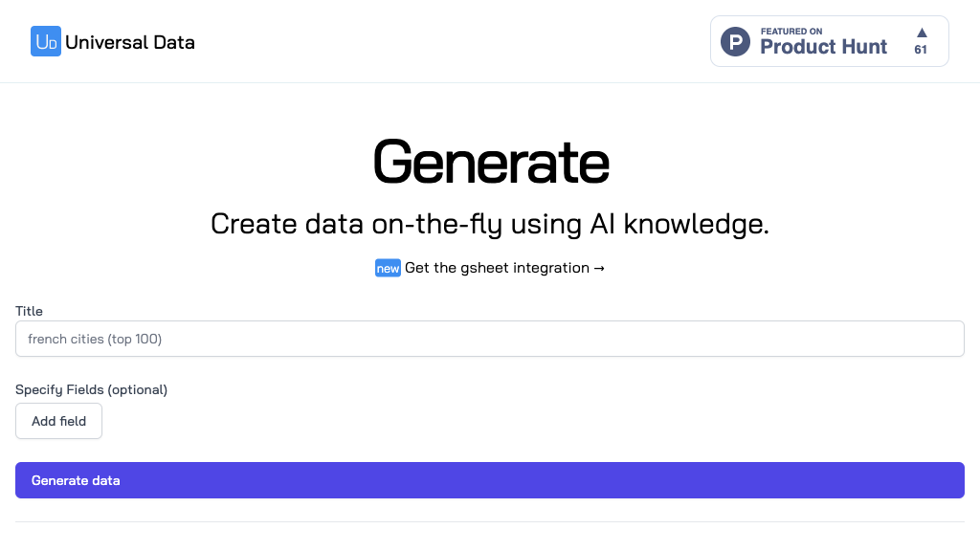Click the 'Add field' button
Viewport: 980px width, 551px height.
click(58, 421)
